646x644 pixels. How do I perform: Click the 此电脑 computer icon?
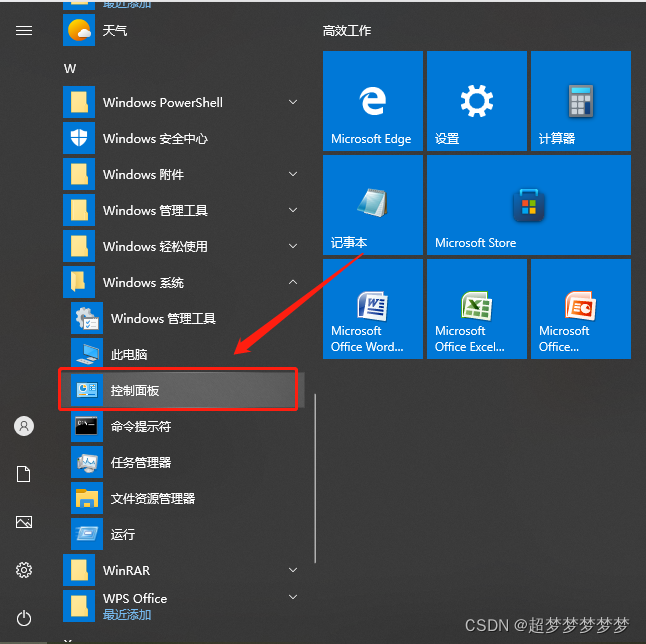pyautogui.click(x=87, y=354)
